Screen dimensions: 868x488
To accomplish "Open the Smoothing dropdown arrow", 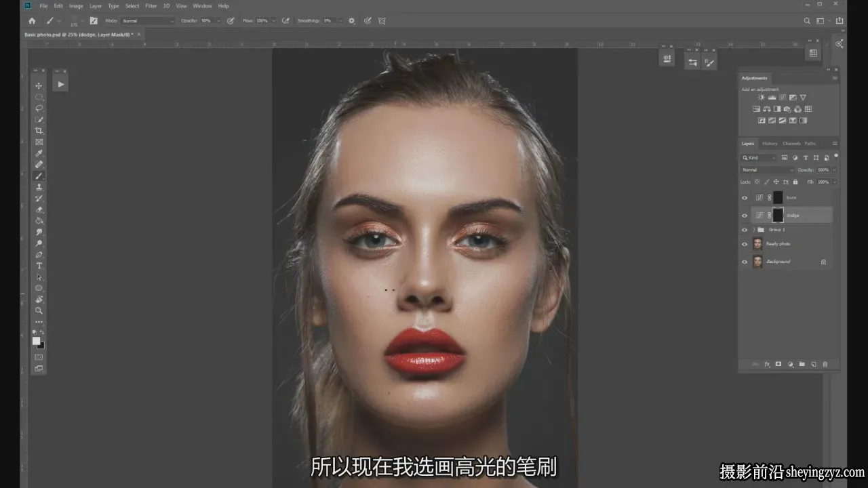I will coord(340,21).
